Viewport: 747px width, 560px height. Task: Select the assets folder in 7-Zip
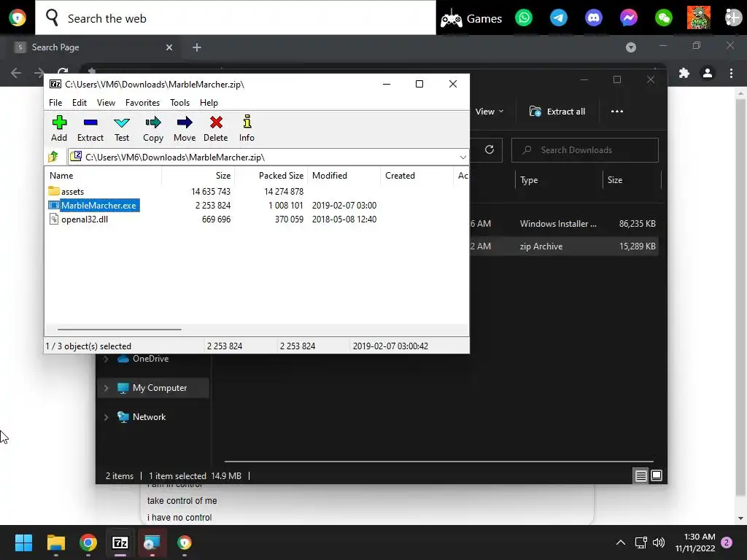point(72,192)
